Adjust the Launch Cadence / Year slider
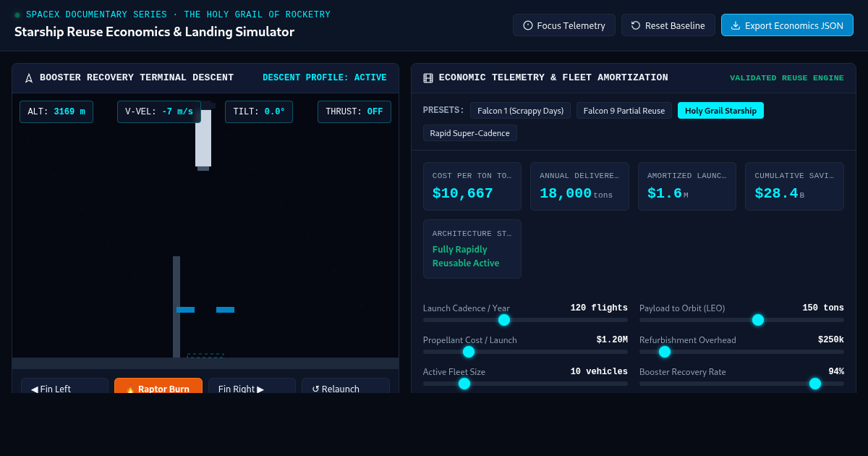The height and width of the screenshot is (456, 868). tap(525, 320)
